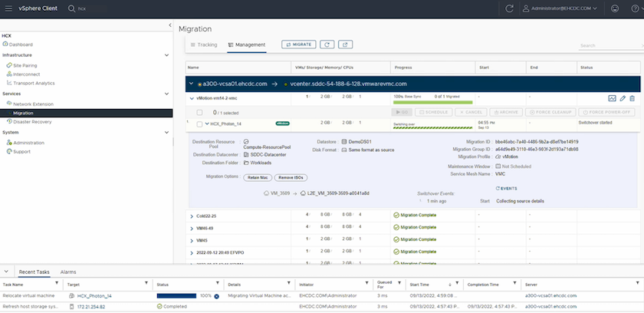Click the global refresh icon in top bar

510,8
